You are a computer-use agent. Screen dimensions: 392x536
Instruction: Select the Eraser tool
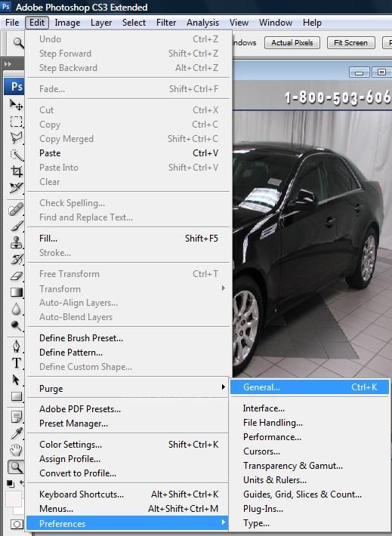(16, 276)
